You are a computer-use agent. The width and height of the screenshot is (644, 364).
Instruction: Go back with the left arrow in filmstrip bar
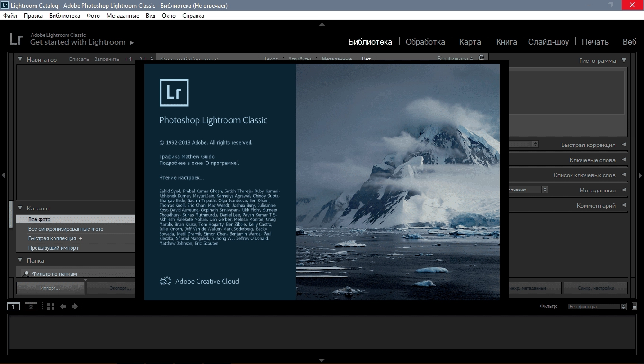tap(63, 307)
